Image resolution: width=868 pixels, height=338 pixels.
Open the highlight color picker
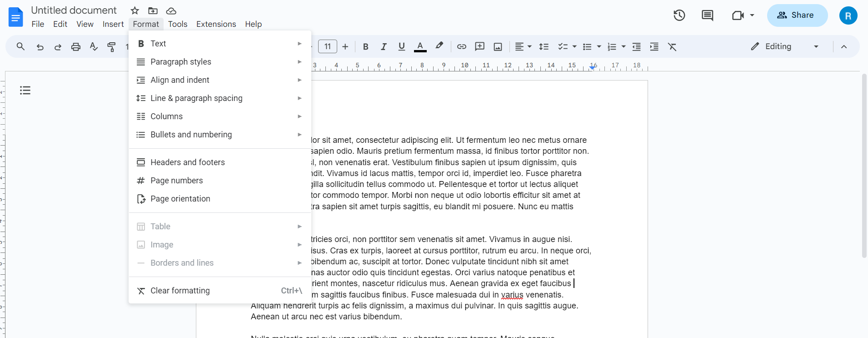(439, 46)
